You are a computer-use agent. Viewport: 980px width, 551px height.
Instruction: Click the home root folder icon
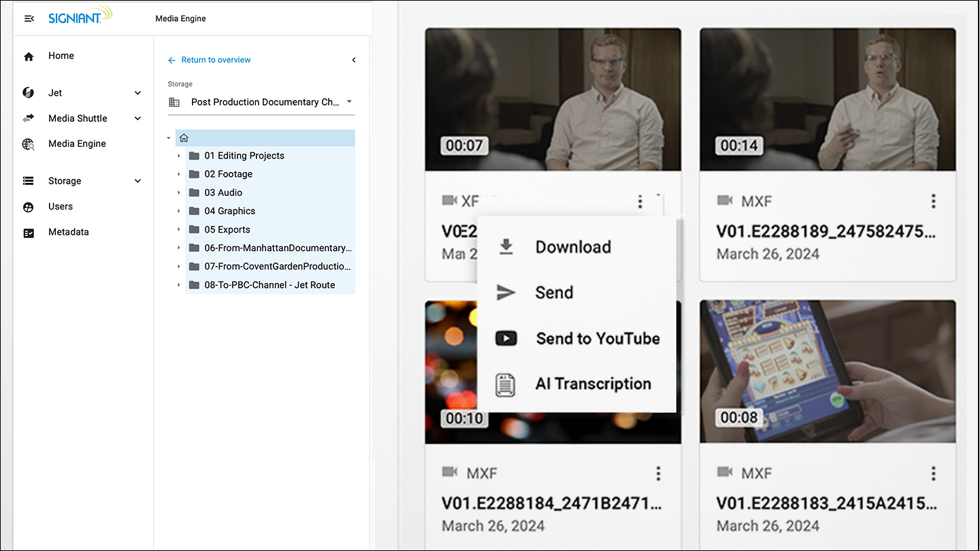coord(184,138)
